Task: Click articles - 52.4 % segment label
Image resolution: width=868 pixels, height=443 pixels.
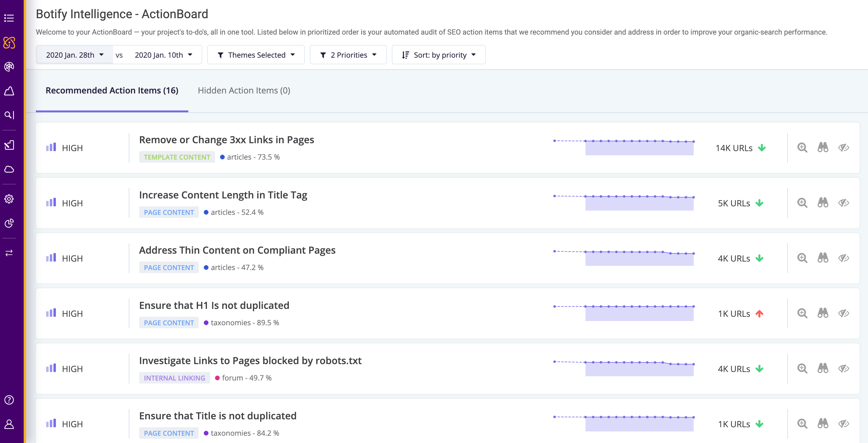Action: coord(234,212)
